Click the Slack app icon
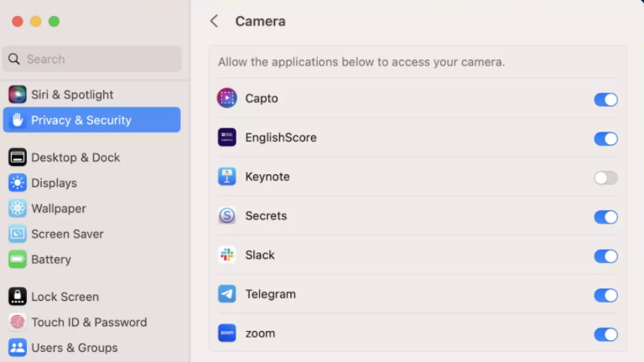 click(x=226, y=255)
